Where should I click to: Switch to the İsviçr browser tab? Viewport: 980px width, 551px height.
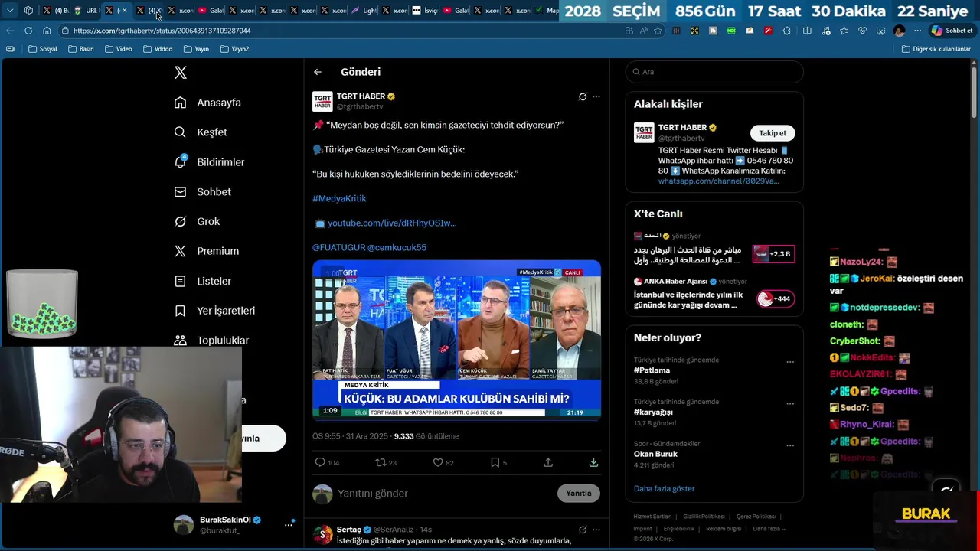tap(426, 11)
